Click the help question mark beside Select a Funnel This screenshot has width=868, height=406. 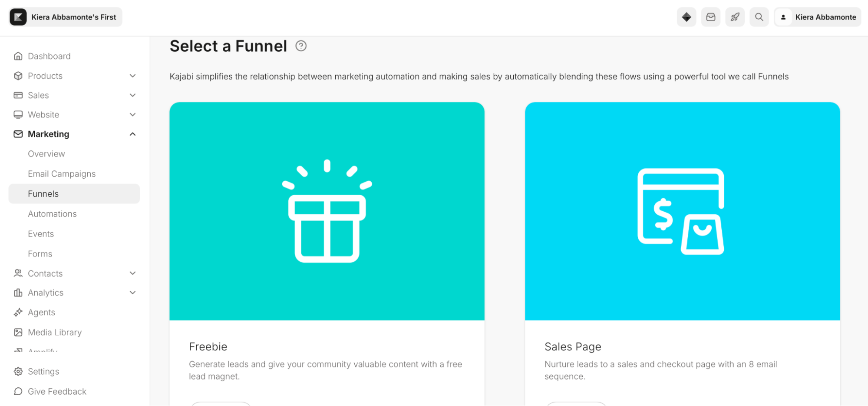pyautogui.click(x=301, y=46)
